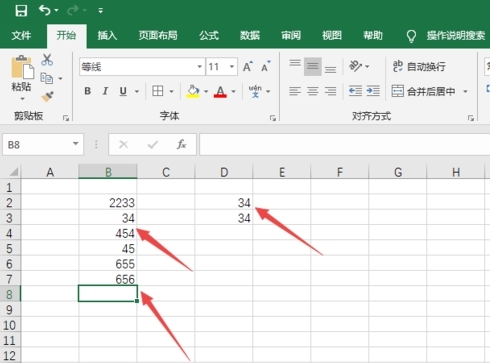Click the phonetic guide wén icon
Image resolution: width=490 pixels, height=363 pixels.
click(255, 91)
